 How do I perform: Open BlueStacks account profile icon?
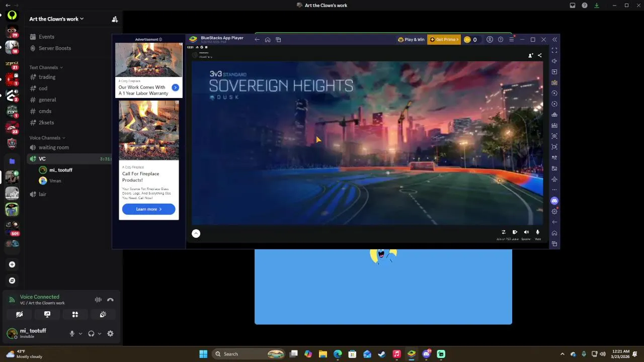tap(490, 40)
